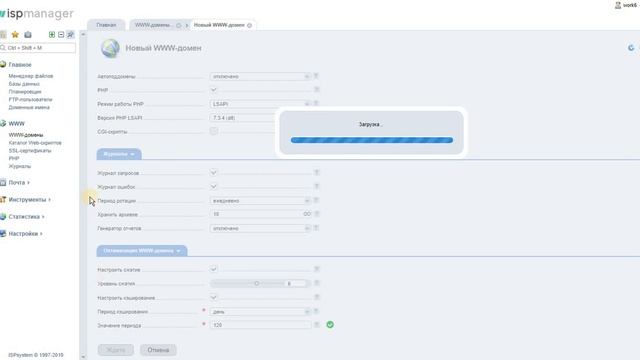Open help icon for Период ротации row

pos(316,200)
